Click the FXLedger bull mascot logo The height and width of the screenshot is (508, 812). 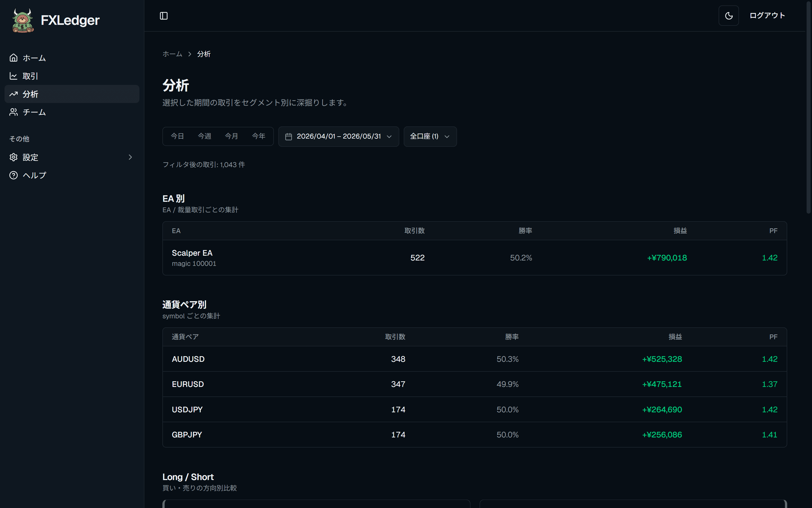pos(23,21)
